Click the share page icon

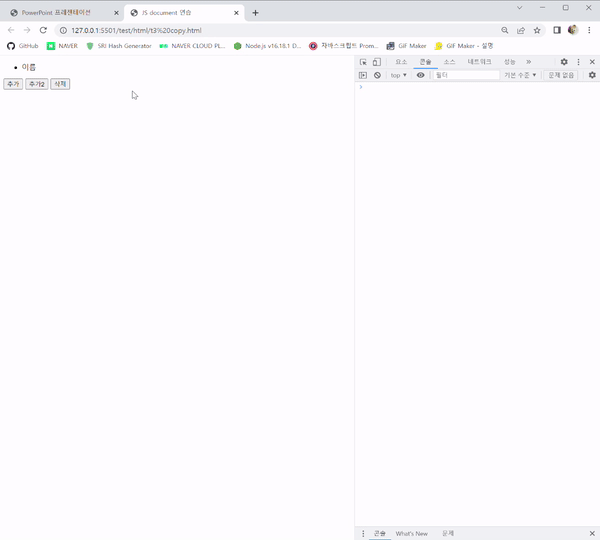point(521,30)
